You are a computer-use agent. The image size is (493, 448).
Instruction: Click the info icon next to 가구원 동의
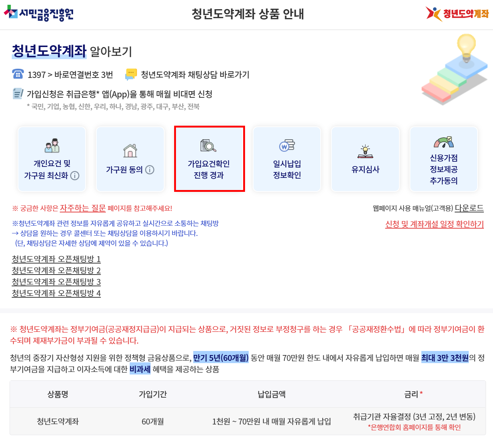pos(150,170)
